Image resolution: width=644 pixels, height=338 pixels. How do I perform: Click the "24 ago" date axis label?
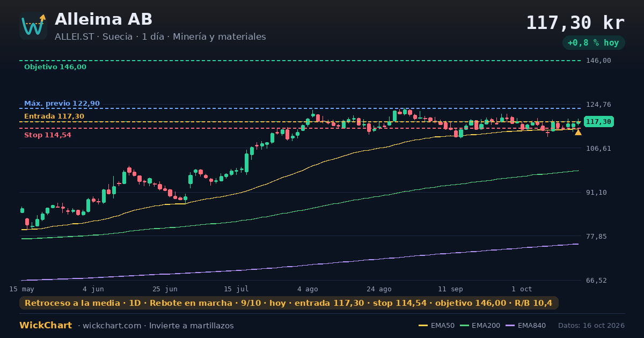(x=379, y=289)
